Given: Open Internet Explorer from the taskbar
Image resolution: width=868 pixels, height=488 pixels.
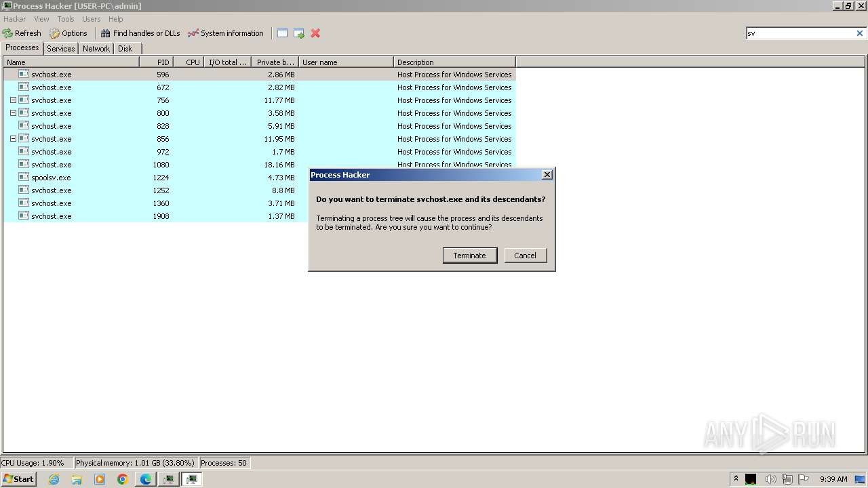Looking at the screenshot, I should point(54,479).
